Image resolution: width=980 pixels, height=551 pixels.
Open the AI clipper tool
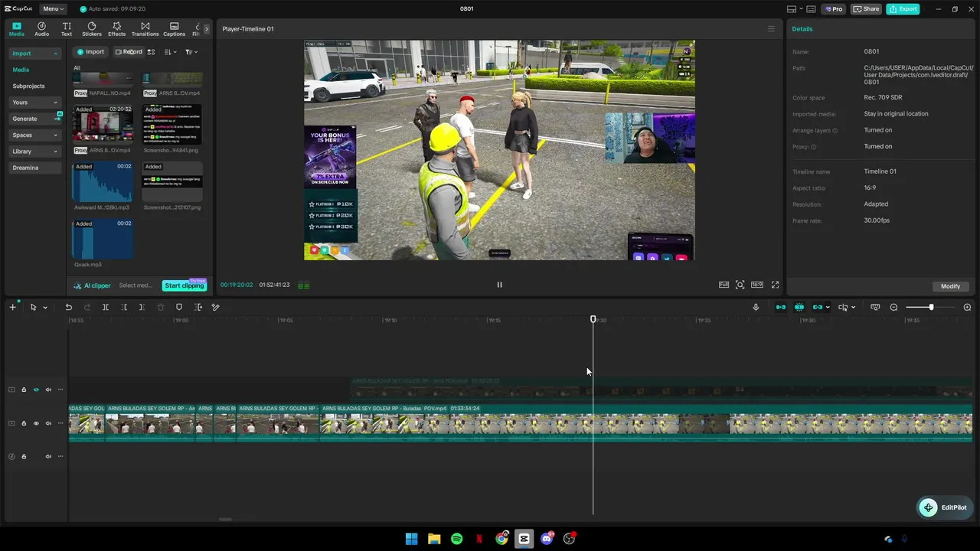[92, 285]
